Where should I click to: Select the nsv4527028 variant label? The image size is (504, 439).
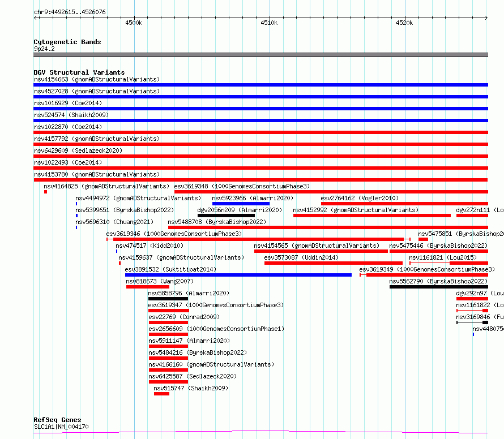click(97, 91)
